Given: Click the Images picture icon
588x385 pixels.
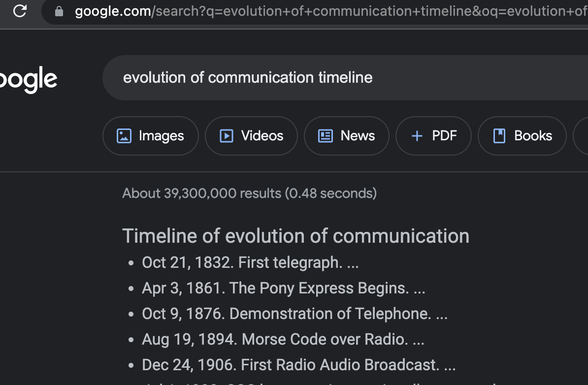Looking at the screenshot, I should [124, 136].
